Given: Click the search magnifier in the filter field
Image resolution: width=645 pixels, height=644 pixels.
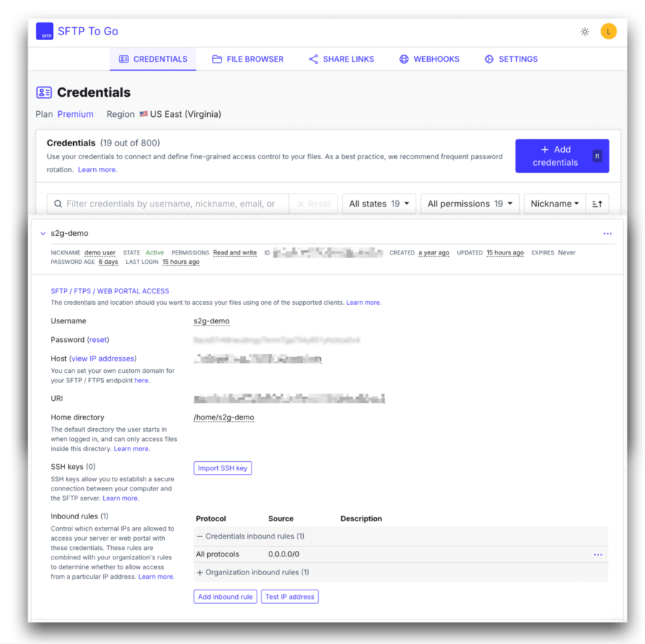Looking at the screenshot, I should point(58,204).
